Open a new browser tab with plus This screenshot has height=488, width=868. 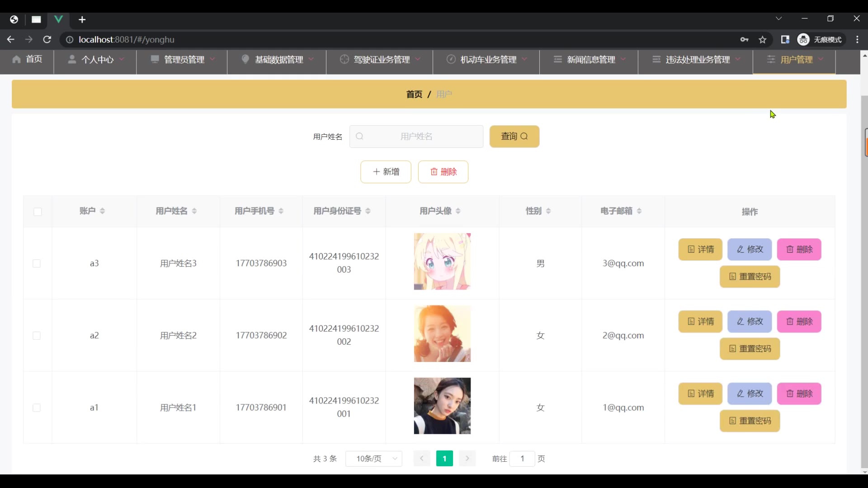pyautogui.click(x=82, y=19)
